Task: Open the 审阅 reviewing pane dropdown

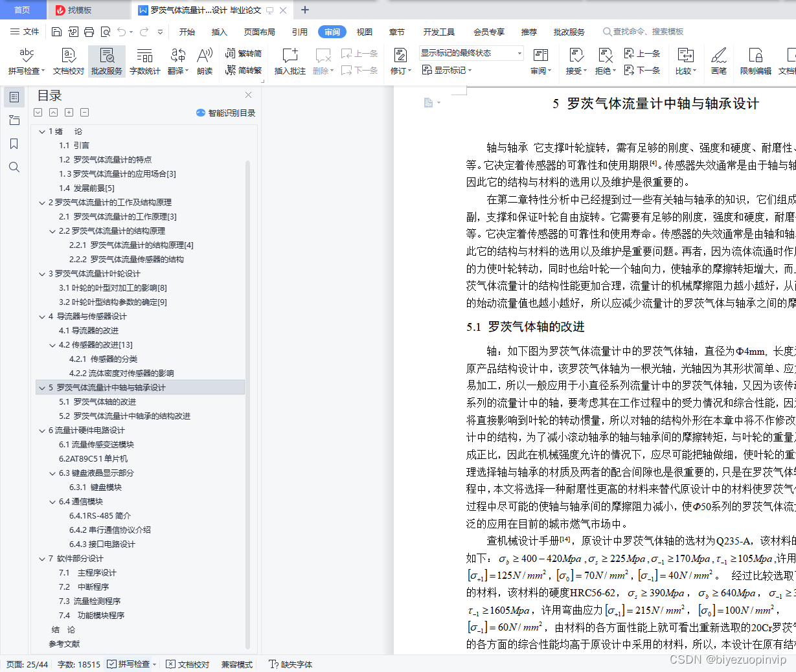Action: point(541,62)
